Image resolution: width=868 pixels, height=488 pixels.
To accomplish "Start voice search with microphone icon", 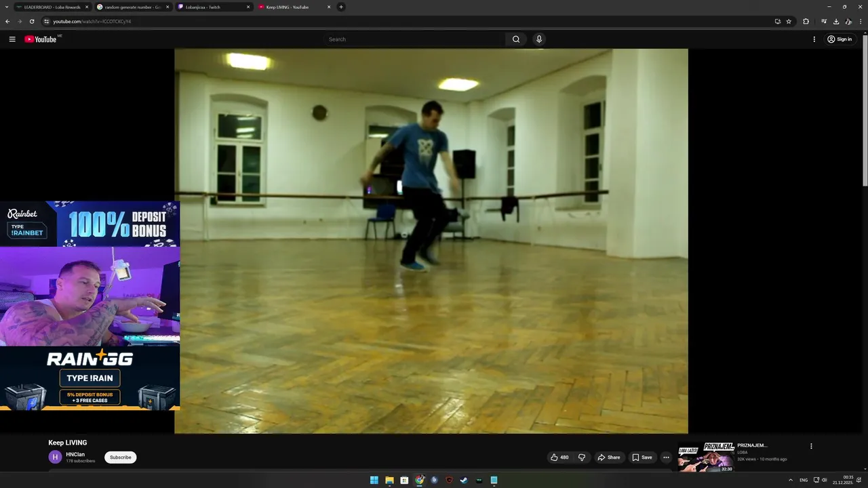I will tap(539, 39).
